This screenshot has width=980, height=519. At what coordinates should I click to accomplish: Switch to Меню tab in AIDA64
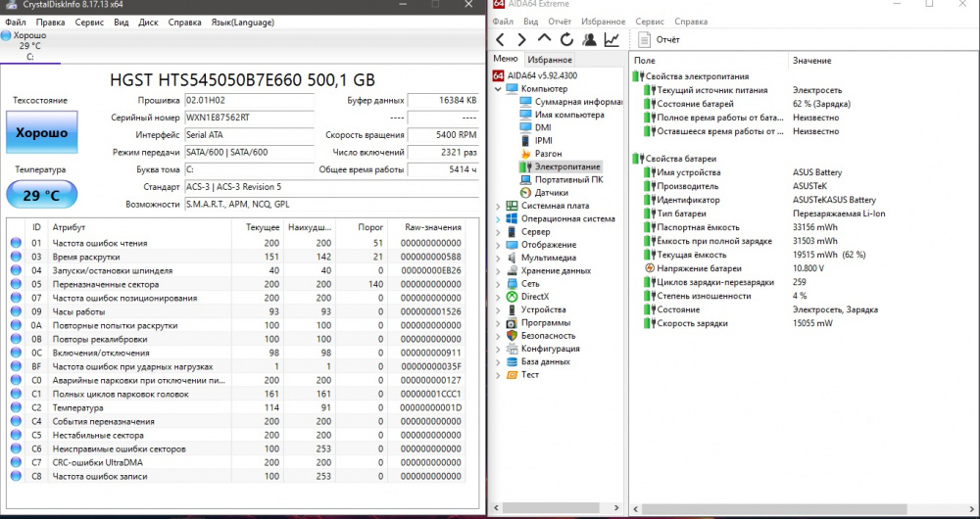pos(505,59)
